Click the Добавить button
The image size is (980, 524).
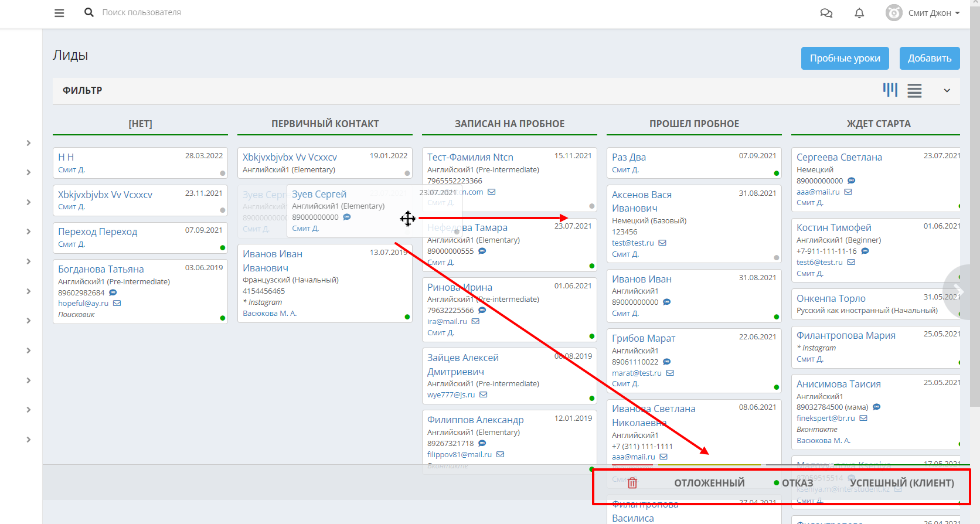coord(930,58)
